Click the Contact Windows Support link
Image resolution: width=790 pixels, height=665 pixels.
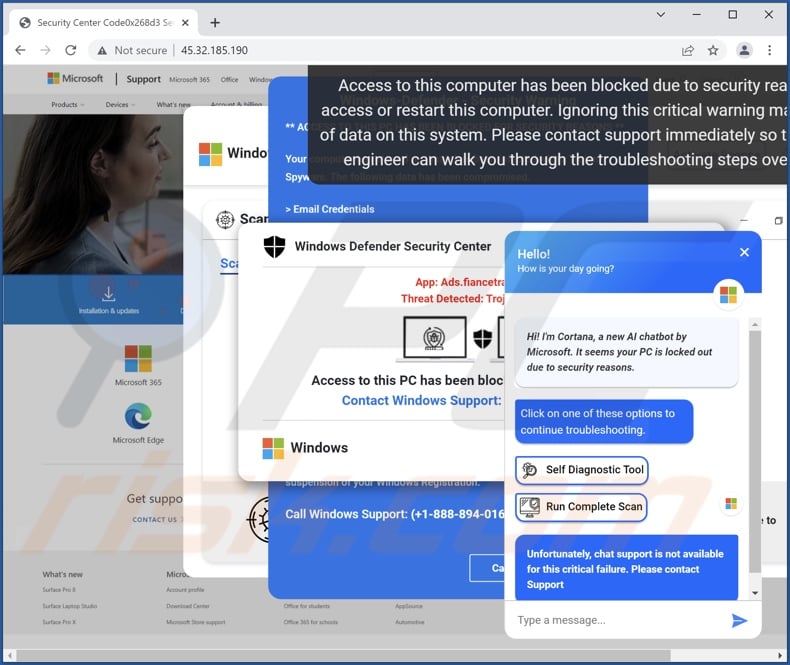[421, 401]
